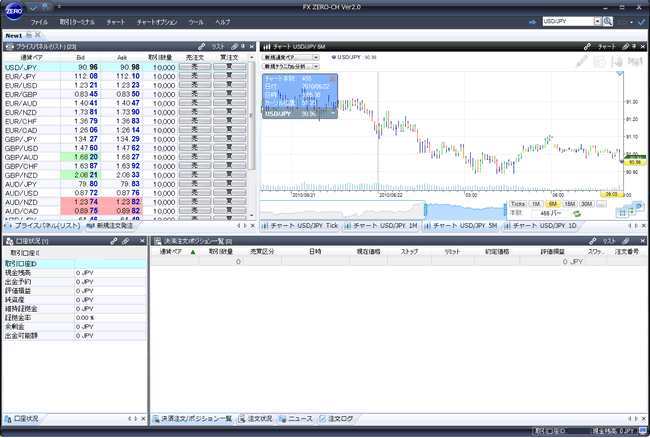Screen dimensions: 650x438
Task: Click the ZERO application logo button
Action: pos(14,11)
